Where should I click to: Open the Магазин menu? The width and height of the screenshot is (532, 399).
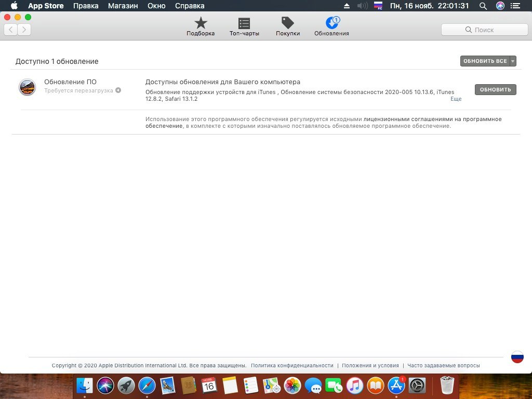tap(123, 6)
